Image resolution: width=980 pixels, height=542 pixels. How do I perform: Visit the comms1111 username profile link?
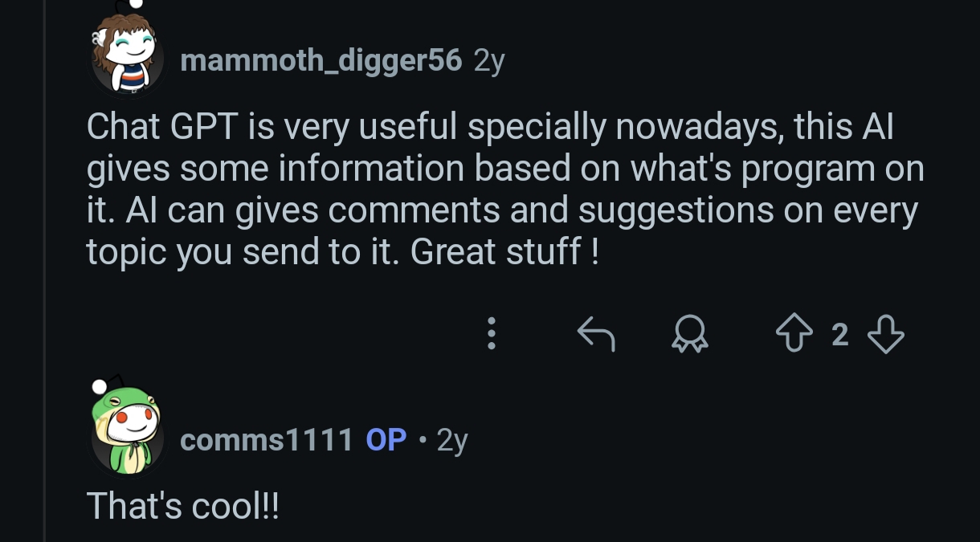click(x=267, y=440)
